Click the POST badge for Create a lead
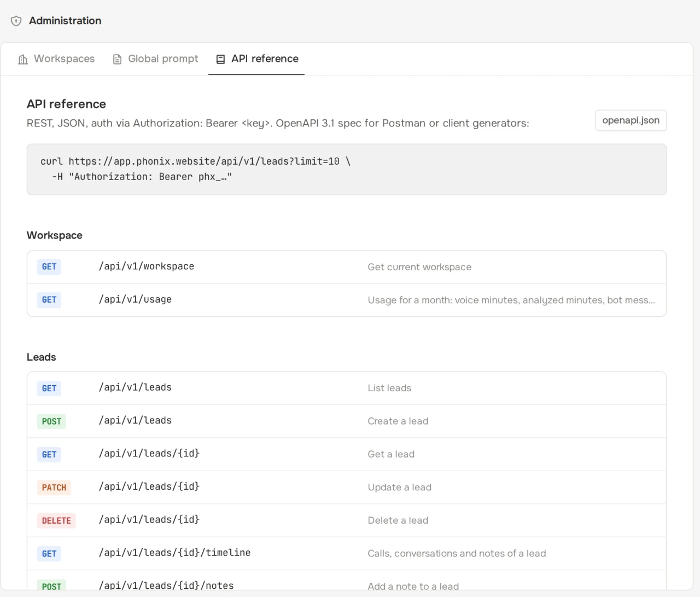The image size is (700, 597). click(x=51, y=421)
